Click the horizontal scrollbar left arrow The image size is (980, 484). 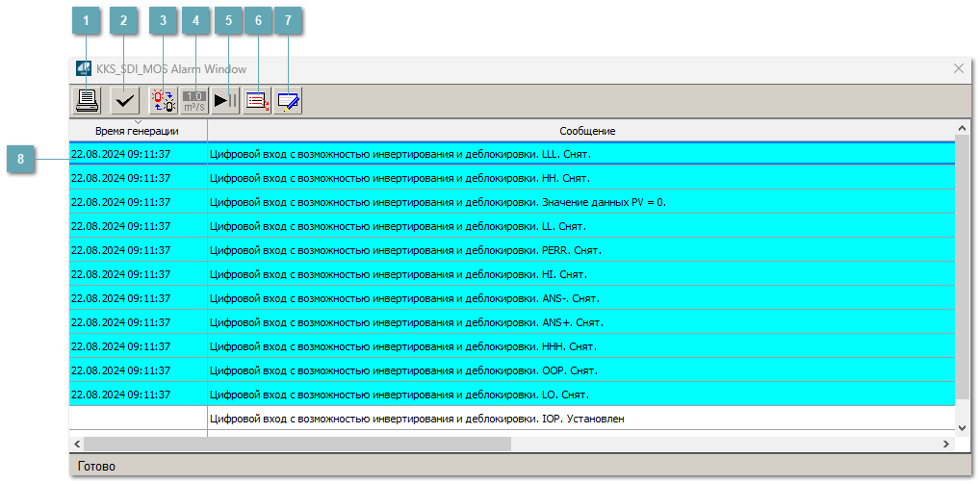(x=77, y=444)
